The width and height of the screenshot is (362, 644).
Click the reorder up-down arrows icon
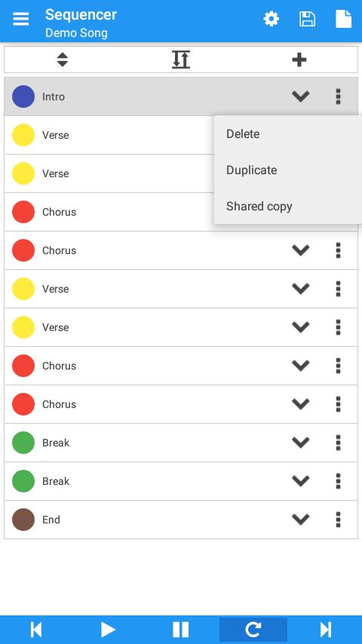(63, 60)
